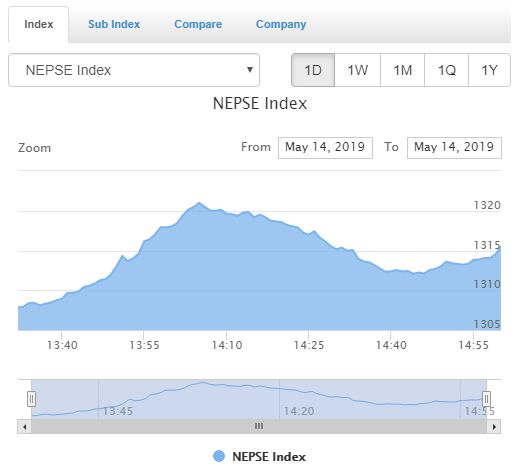Click the navigator scrollbar thumb grip

click(x=259, y=426)
